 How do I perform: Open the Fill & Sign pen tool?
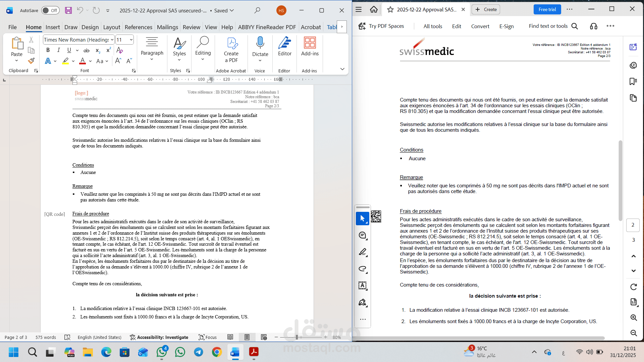click(x=362, y=302)
